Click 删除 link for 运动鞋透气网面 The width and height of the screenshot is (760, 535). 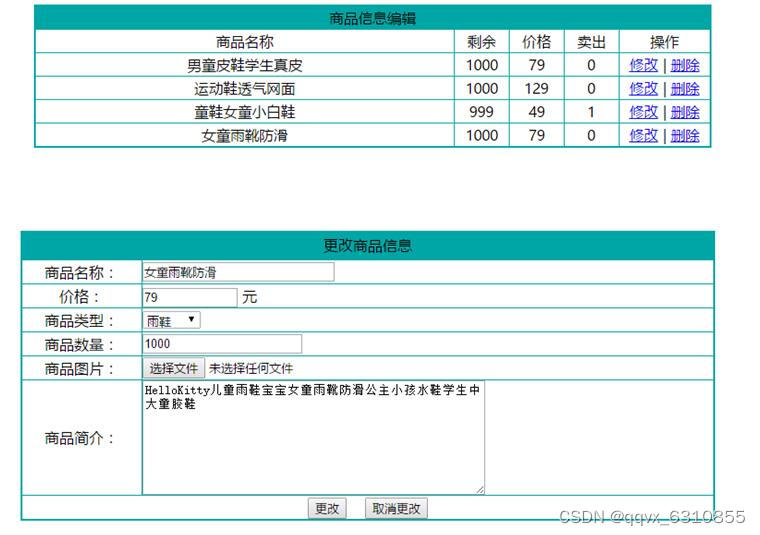[x=685, y=89]
